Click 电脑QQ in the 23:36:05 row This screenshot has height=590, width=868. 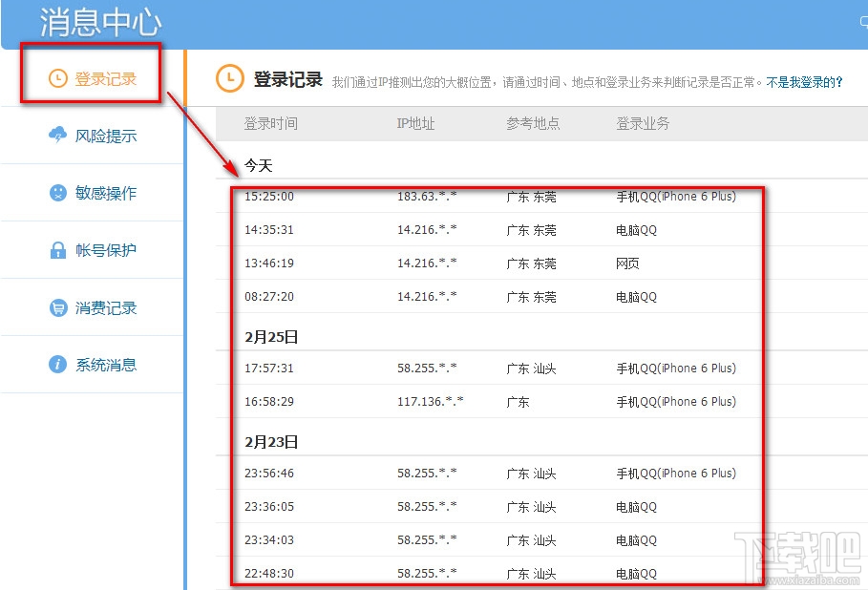tap(637, 506)
